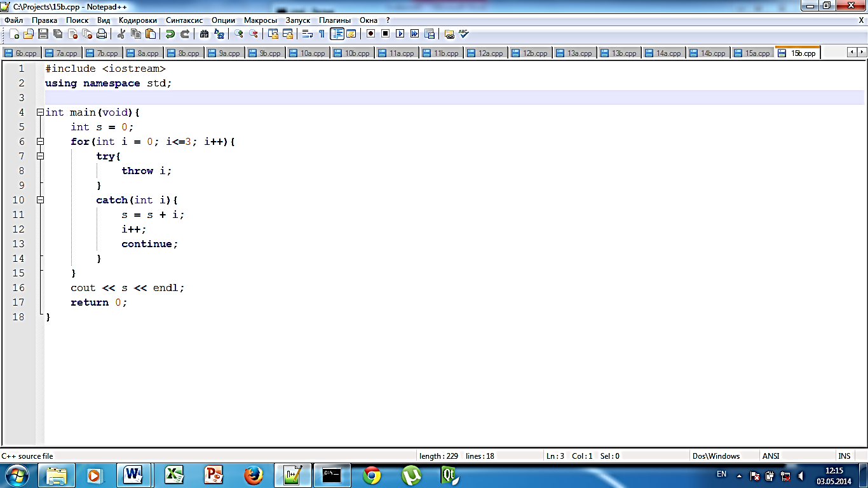Open the Кодировки menu
The height and width of the screenshot is (488, 868).
coord(138,20)
